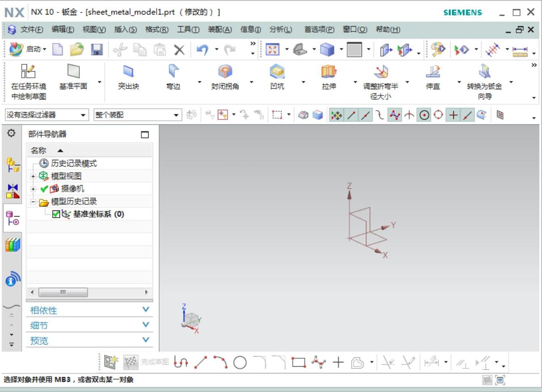This screenshot has height=392, width=542.
Task: Open the 分析(L) menu
Action: pos(280,29)
